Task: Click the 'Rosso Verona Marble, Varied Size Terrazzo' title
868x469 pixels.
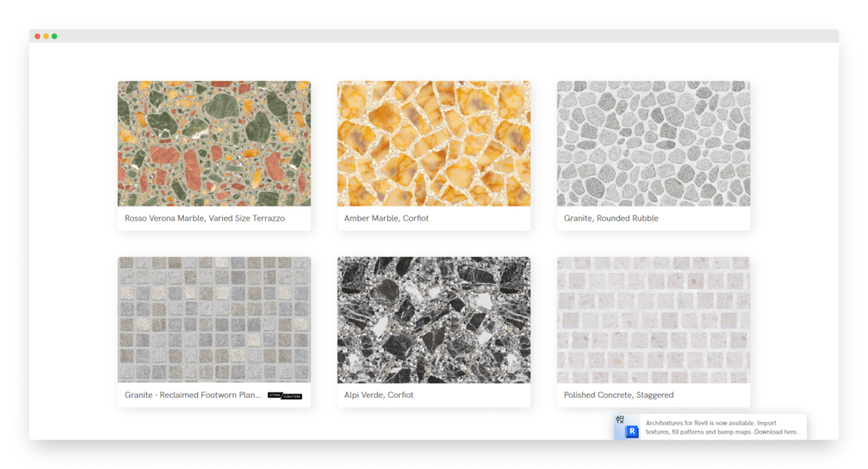Action: pyautogui.click(x=204, y=218)
